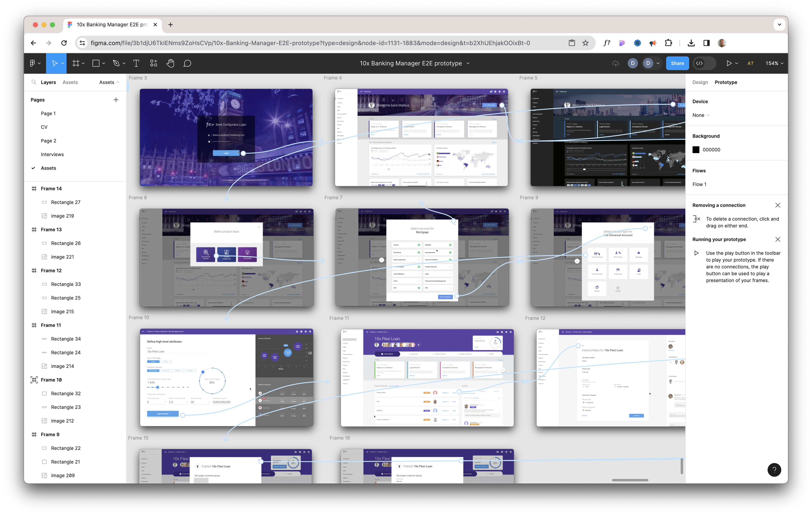
Task: Open the 154% zoom dropdown
Action: click(x=774, y=63)
